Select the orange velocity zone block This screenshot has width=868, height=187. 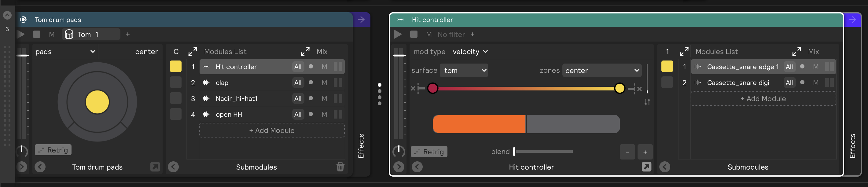point(479,124)
